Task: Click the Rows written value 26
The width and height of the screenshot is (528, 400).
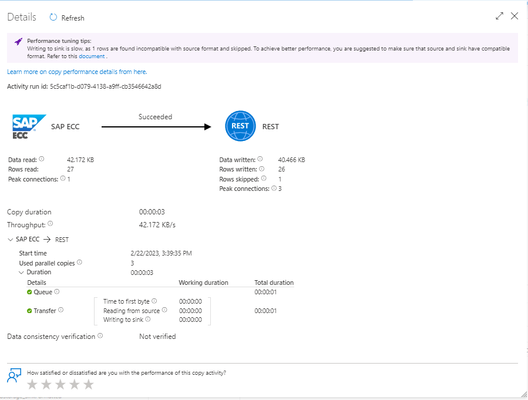Action: [x=282, y=169]
